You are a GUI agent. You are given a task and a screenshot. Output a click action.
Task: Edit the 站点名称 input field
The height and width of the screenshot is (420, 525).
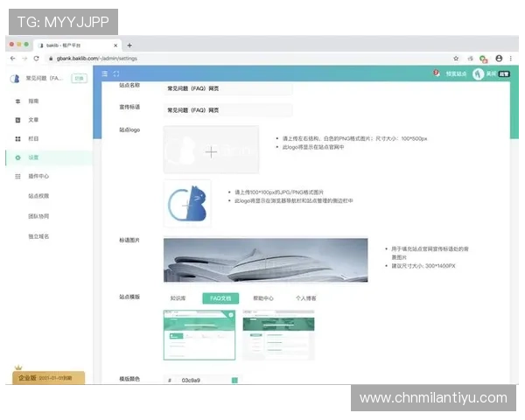tap(228, 88)
